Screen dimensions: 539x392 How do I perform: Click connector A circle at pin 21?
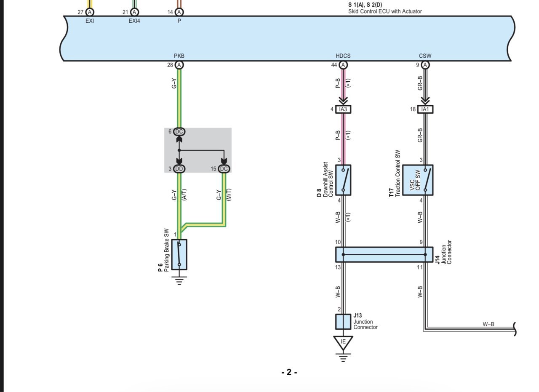134,12
